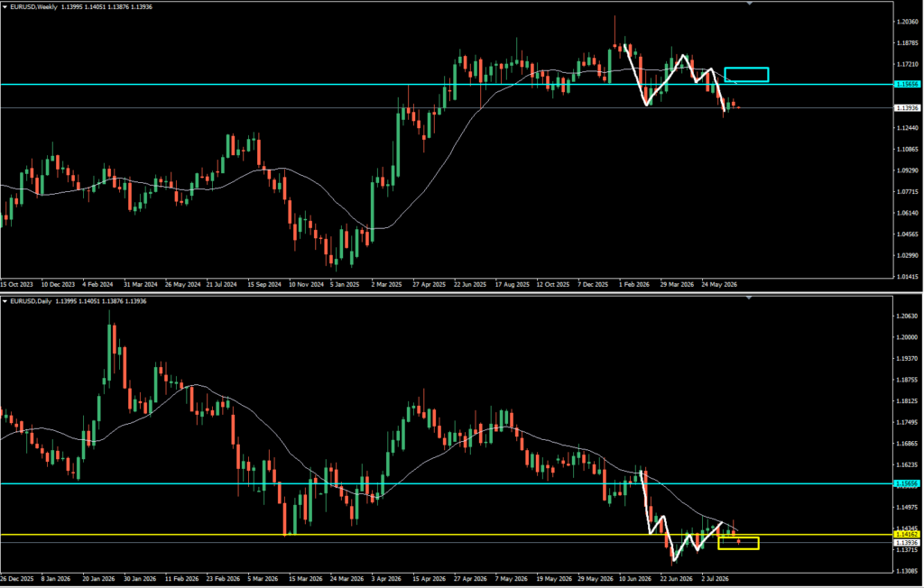Click the 22 Jun 2025 date label

469,284
